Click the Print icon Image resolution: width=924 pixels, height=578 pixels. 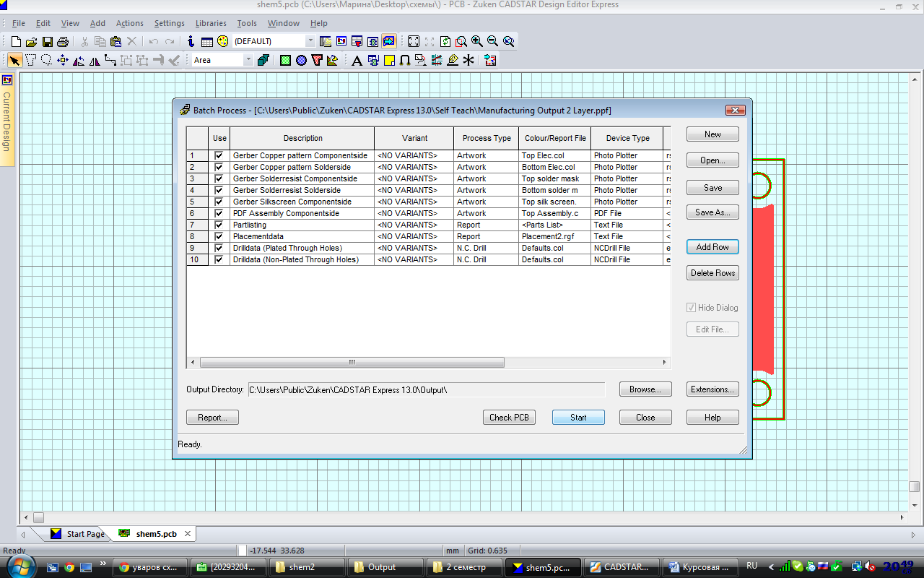click(63, 41)
